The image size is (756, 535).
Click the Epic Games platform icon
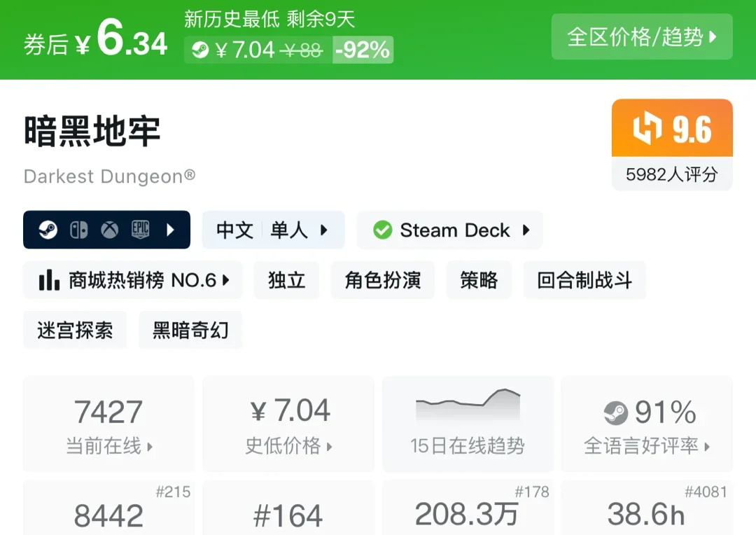pos(141,230)
